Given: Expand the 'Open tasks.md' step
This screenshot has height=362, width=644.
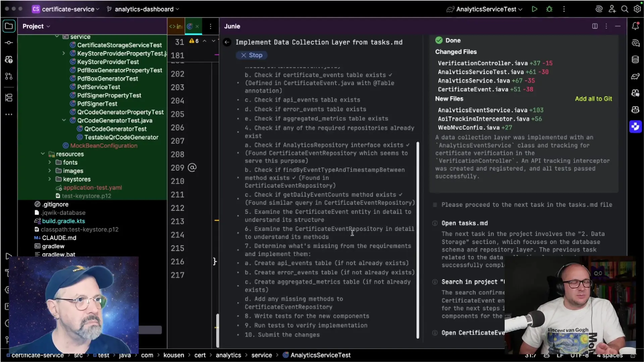Looking at the screenshot, I should [x=465, y=223].
